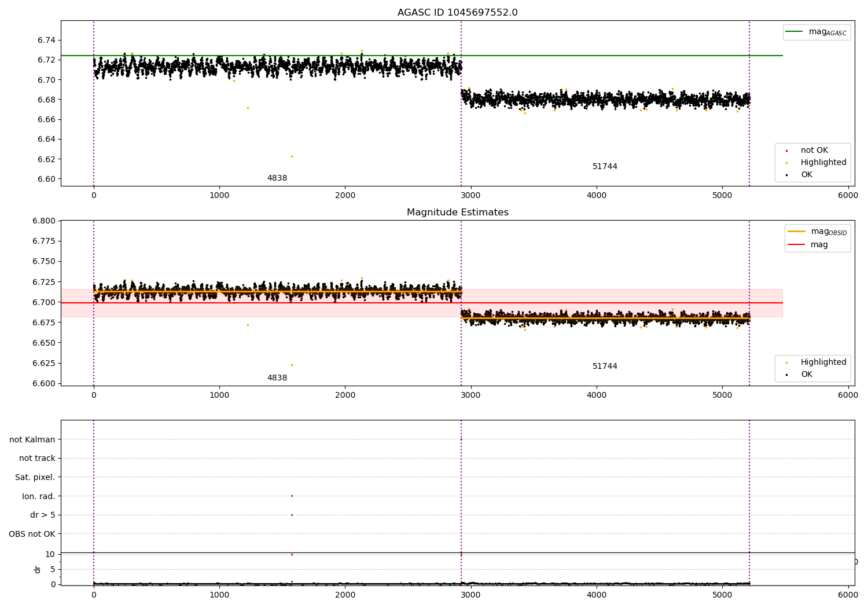
Task: Click the 'Magnitude Estimates' plot title
Action: coord(457,213)
